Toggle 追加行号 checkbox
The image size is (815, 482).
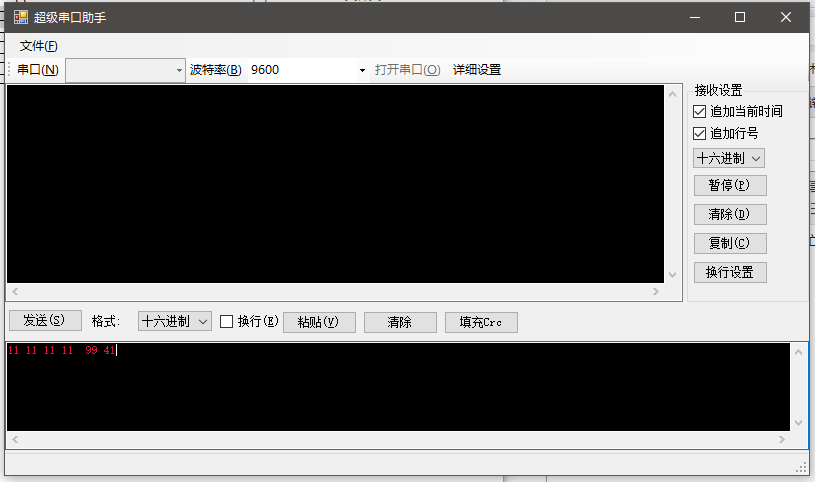pyautogui.click(x=700, y=134)
